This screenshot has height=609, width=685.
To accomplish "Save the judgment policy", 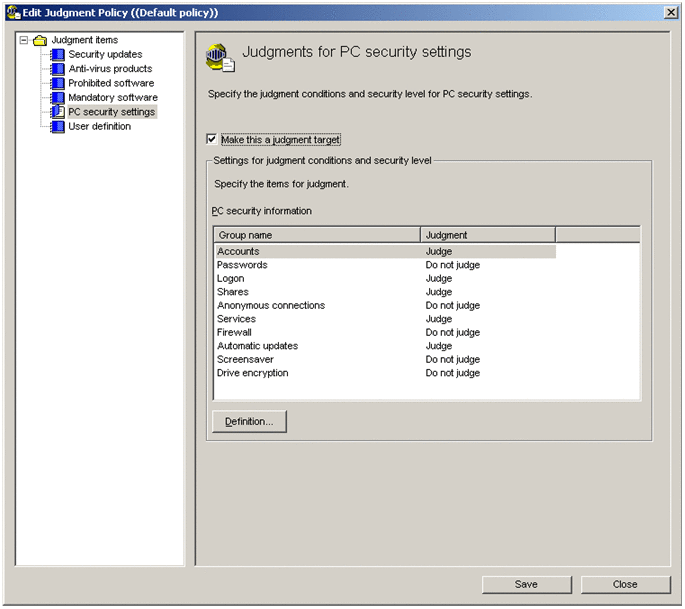I will coord(526,585).
